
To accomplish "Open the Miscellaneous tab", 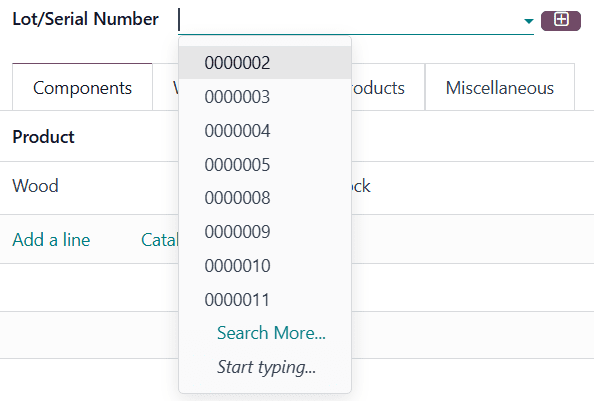I will coord(500,87).
